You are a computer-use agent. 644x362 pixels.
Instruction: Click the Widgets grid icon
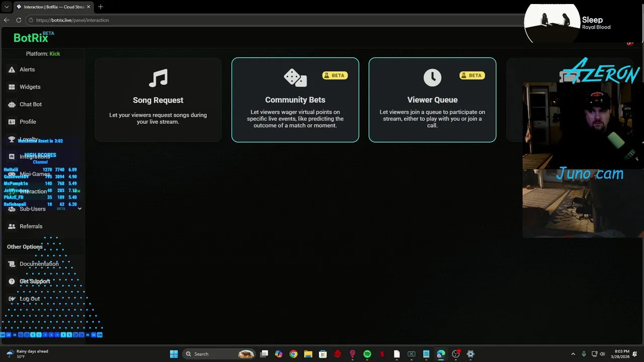12,87
